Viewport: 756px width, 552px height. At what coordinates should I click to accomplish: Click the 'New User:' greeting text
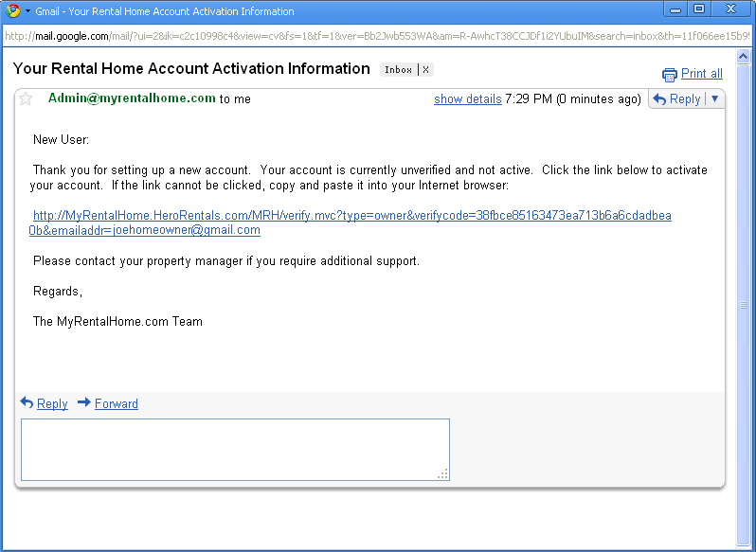coord(62,140)
